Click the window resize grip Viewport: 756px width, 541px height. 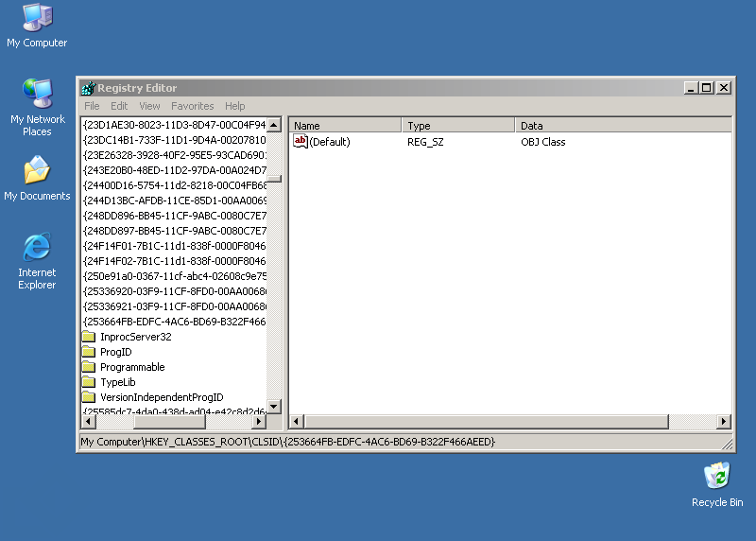click(727, 444)
